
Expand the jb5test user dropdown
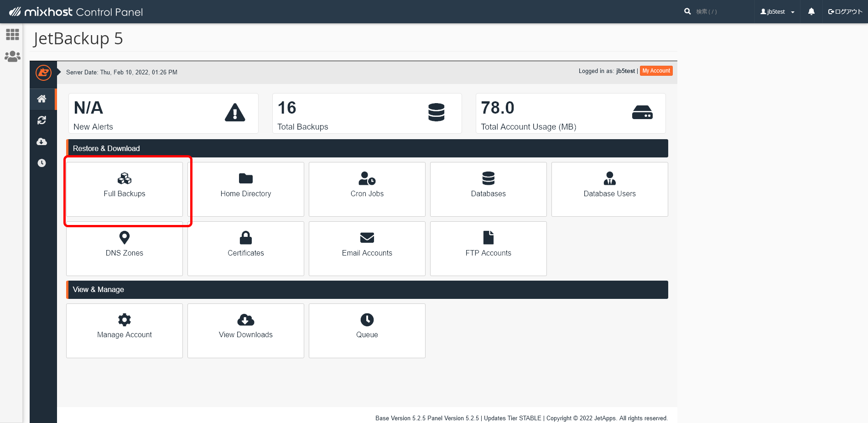tap(777, 12)
